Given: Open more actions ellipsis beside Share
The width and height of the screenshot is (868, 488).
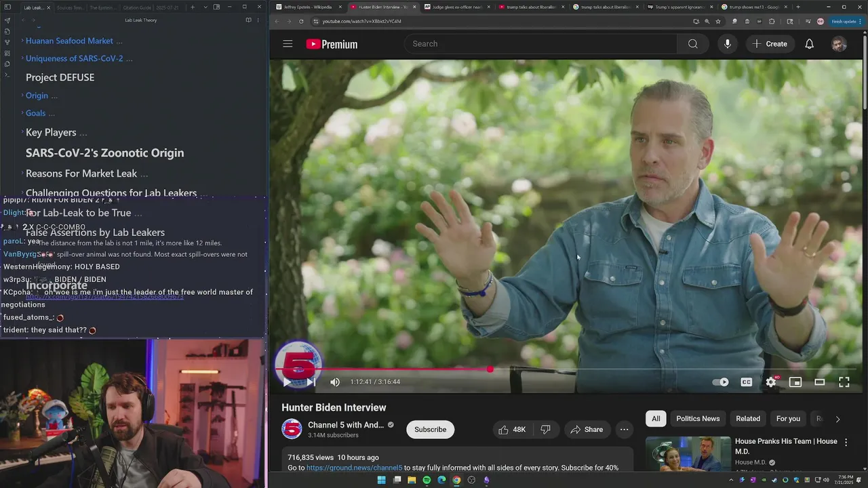Looking at the screenshot, I should click(624, 430).
